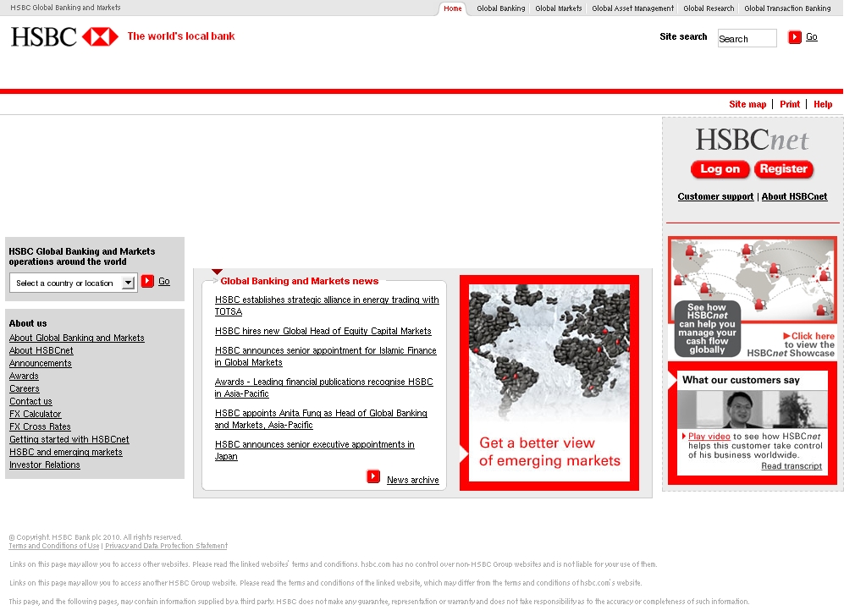The image size is (844, 616).
Task: Open About HSBCnet link in About us
Action: point(41,350)
